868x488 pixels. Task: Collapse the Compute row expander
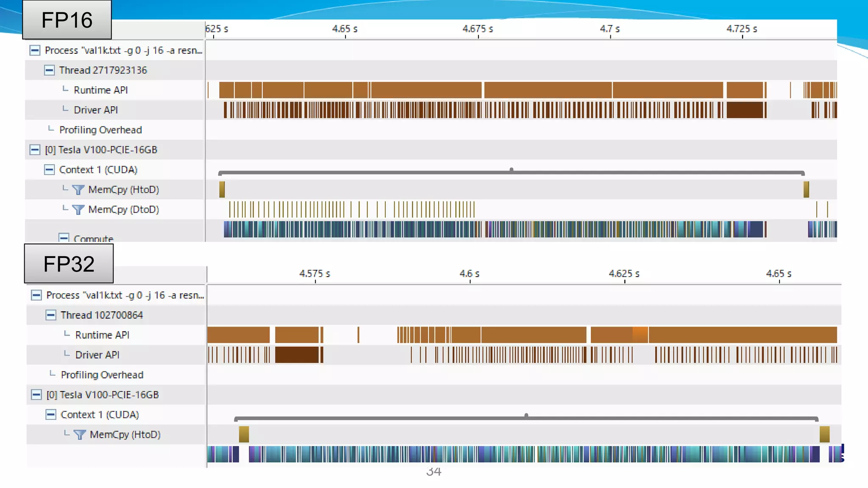point(64,238)
